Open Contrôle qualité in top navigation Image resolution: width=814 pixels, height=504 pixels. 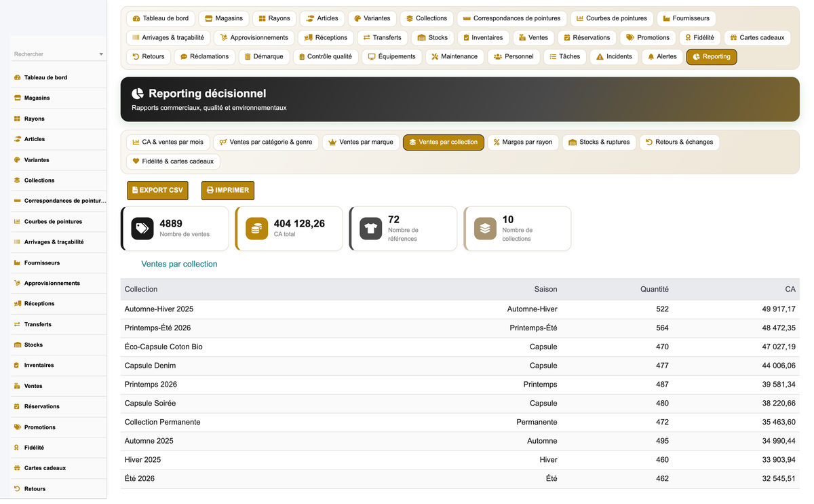click(325, 57)
